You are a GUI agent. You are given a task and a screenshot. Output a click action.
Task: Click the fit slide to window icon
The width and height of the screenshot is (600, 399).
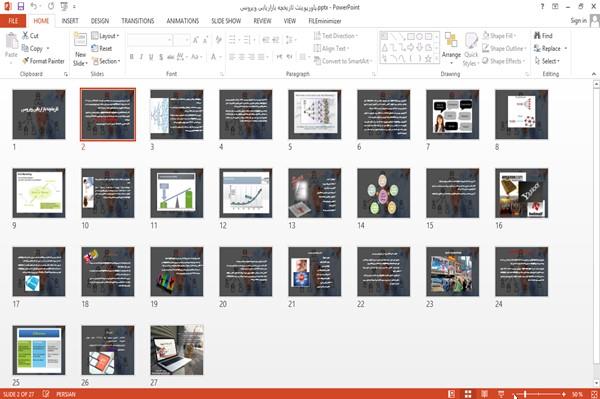[594, 394]
